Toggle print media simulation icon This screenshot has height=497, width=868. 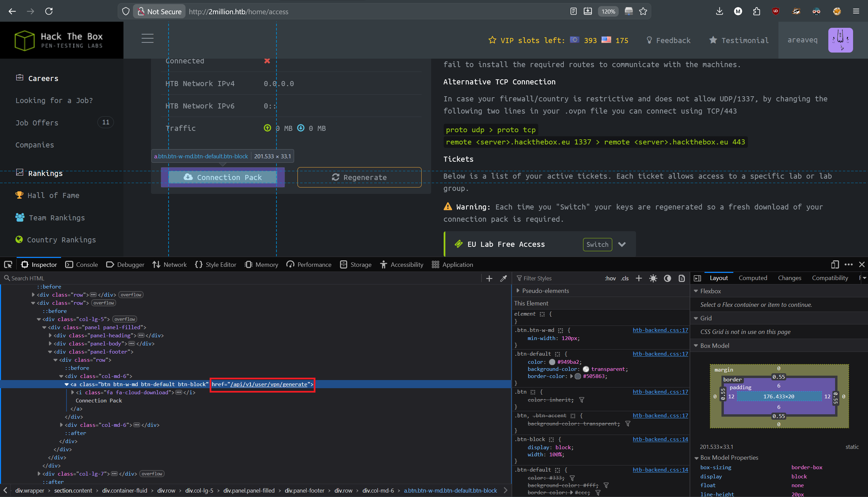[682, 278]
